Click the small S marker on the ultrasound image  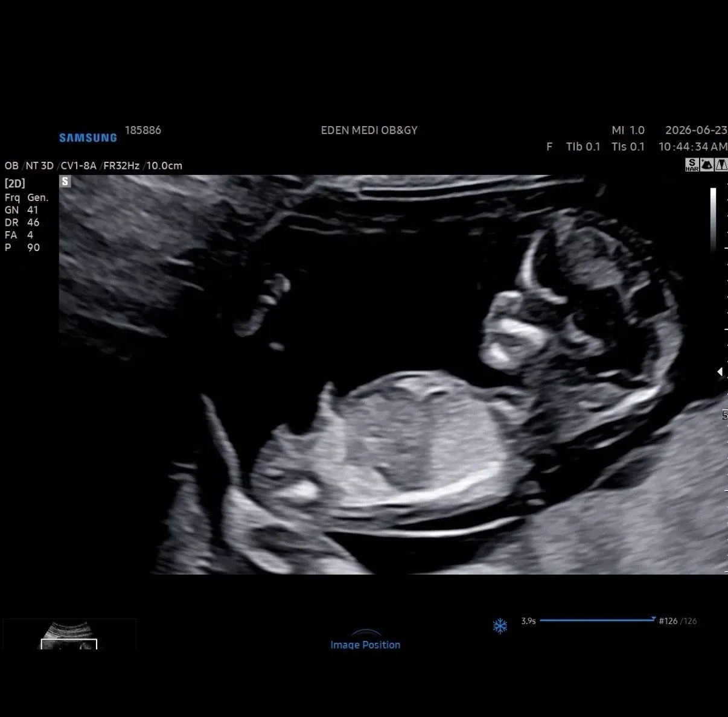click(x=65, y=181)
